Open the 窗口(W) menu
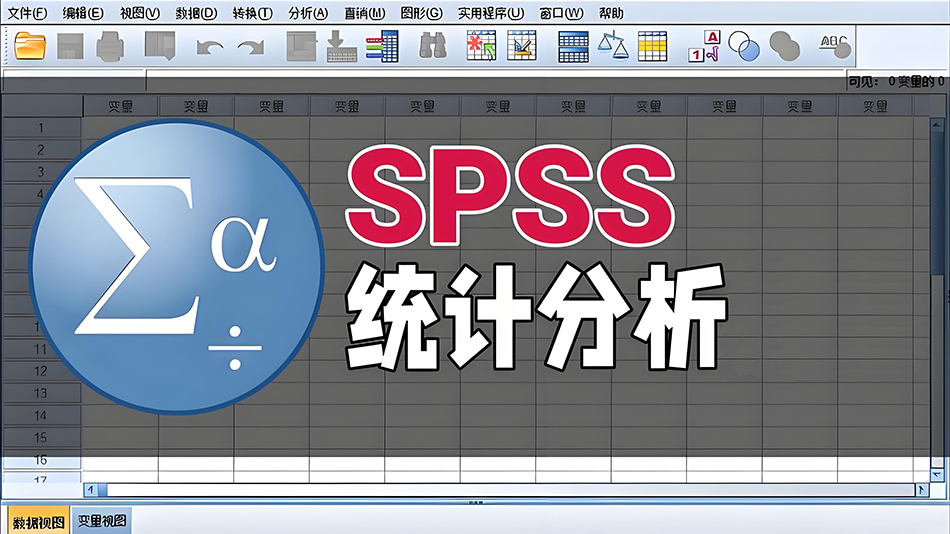This screenshot has width=950, height=534. tap(562, 13)
